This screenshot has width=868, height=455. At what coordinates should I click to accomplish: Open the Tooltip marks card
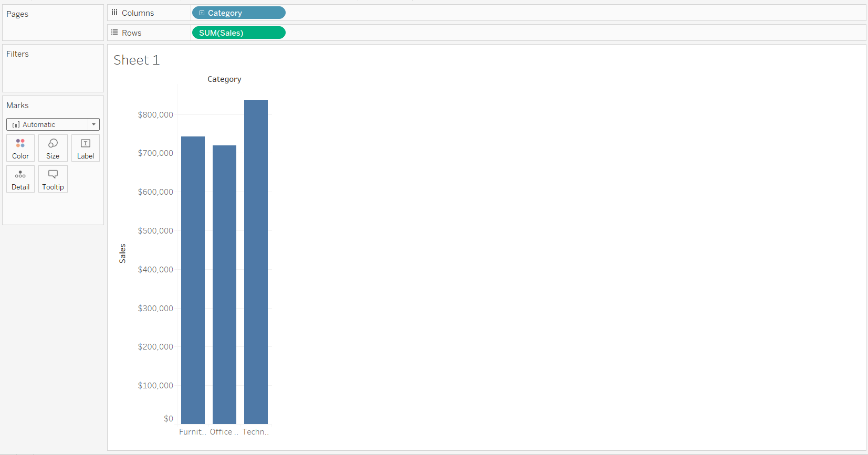pos(53,179)
